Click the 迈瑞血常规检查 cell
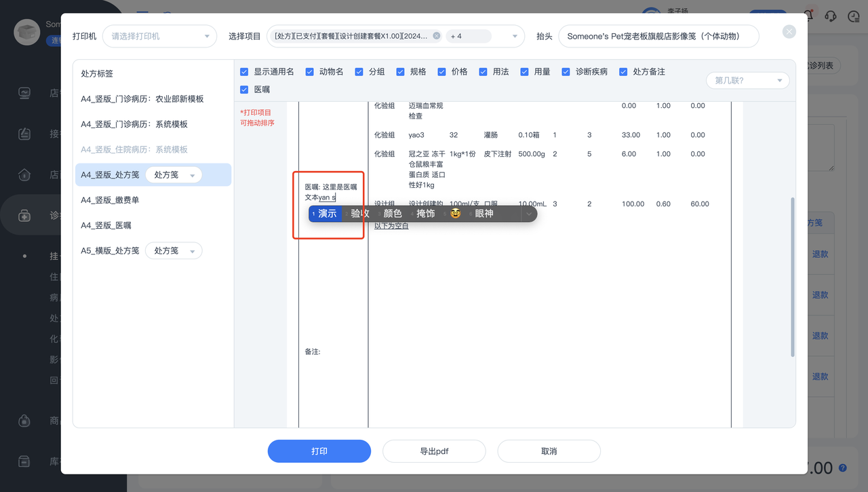 click(426, 111)
